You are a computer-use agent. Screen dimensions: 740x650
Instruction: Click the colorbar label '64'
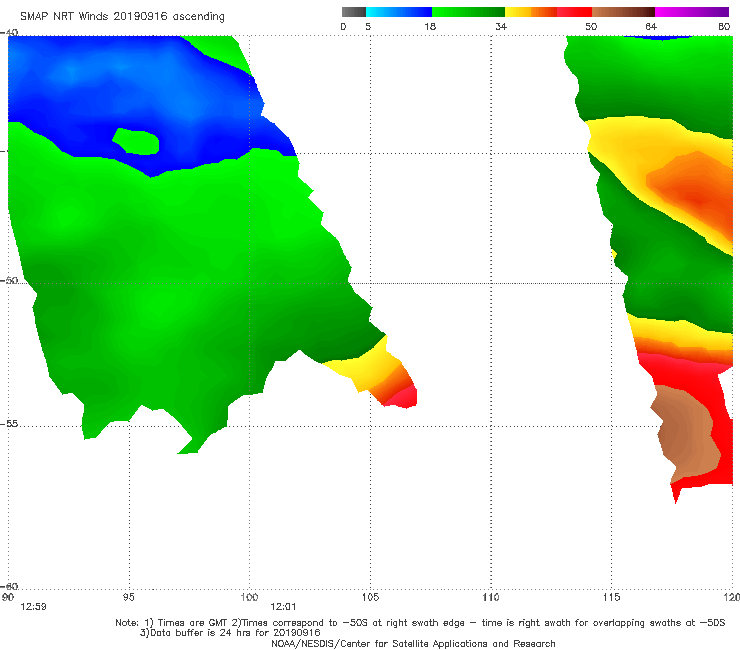click(651, 26)
